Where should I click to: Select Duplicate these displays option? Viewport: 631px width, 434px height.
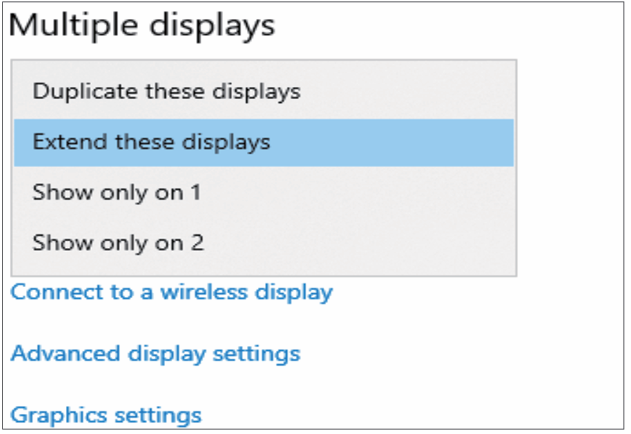click(x=166, y=91)
